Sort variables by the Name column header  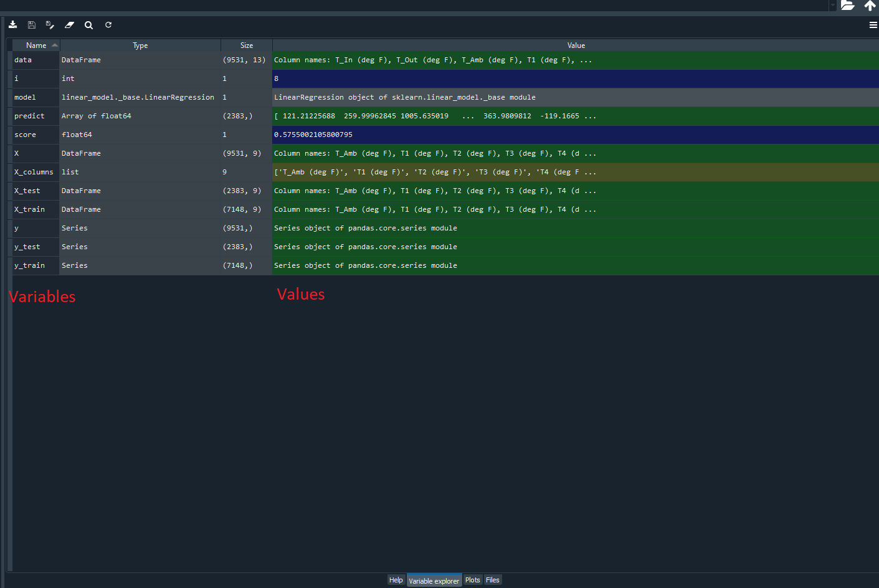(36, 45)
